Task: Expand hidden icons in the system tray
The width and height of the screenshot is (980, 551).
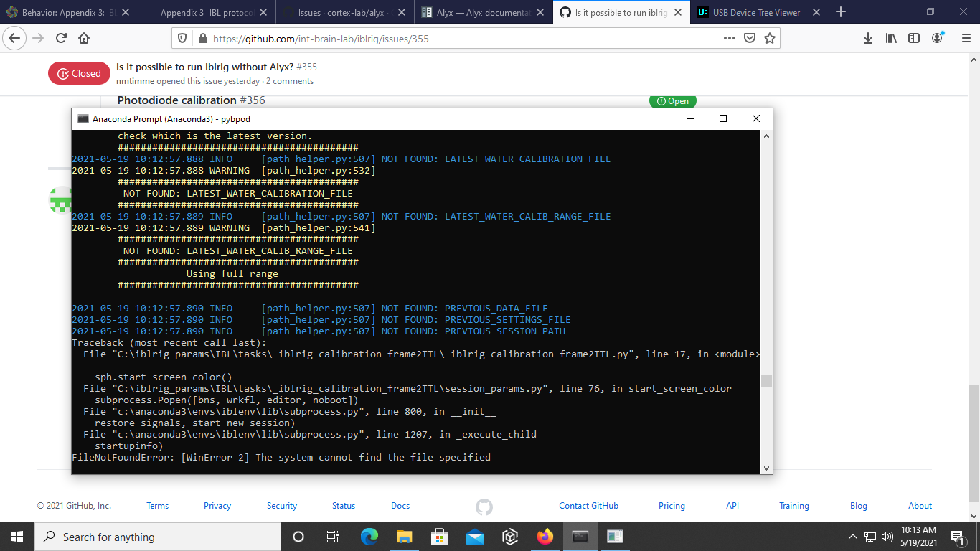Action: click(x=853, y=537)
